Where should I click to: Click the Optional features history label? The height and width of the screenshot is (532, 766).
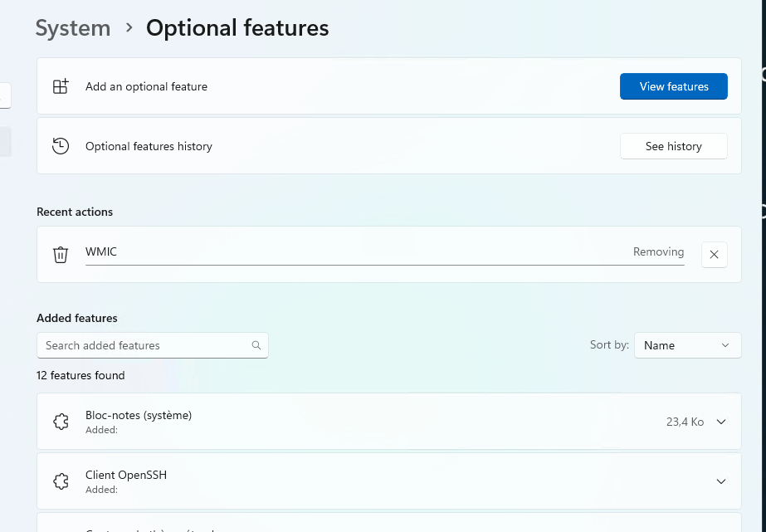coord(149,146)
